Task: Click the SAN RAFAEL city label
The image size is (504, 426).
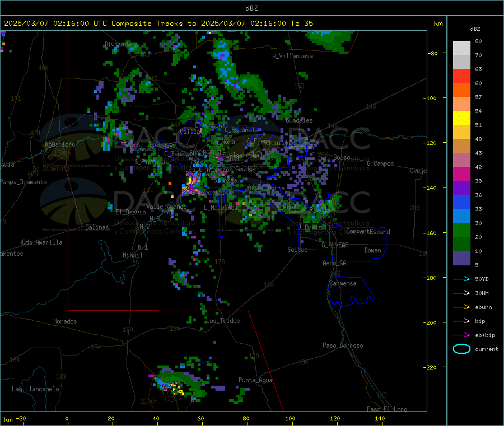Action: pyautogui.click(x=206, y=152)
